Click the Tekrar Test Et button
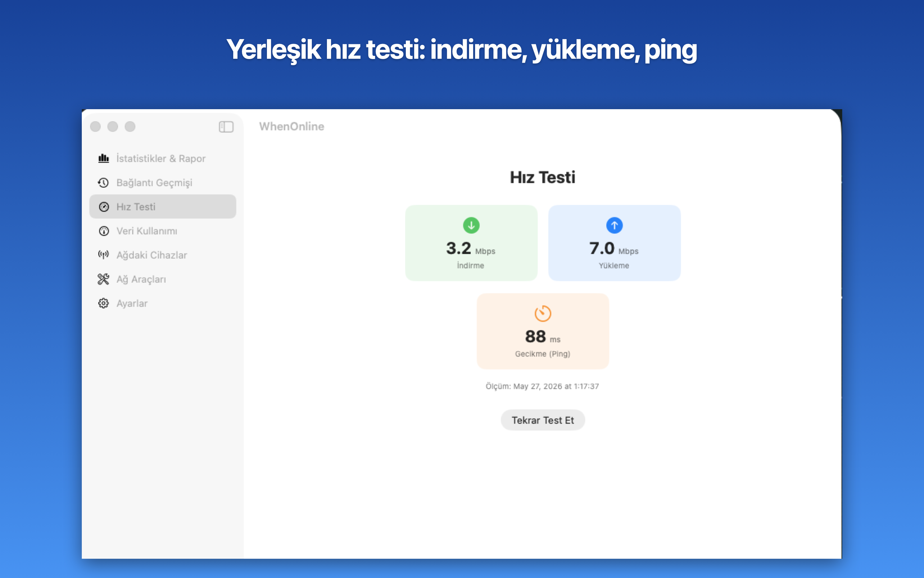The height and width of the screenshot is (578, 924). (x=543, y=420)
